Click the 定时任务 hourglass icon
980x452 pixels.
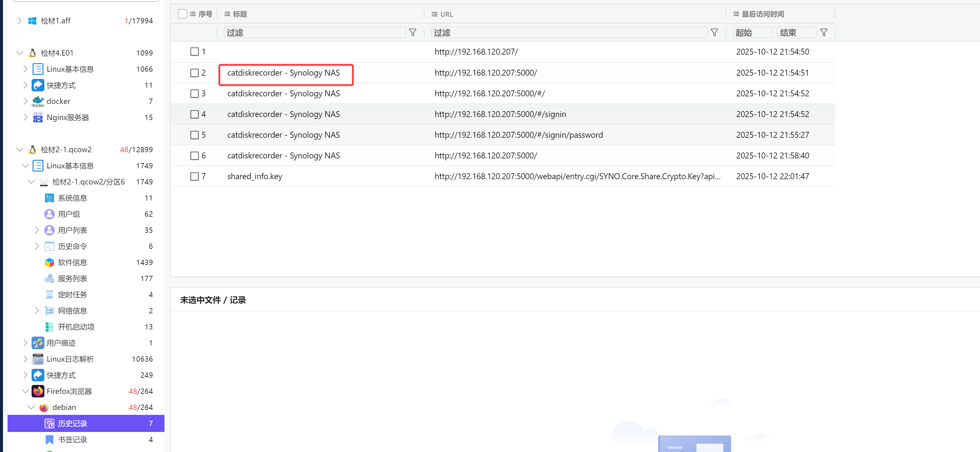click(x=49, y=295)
